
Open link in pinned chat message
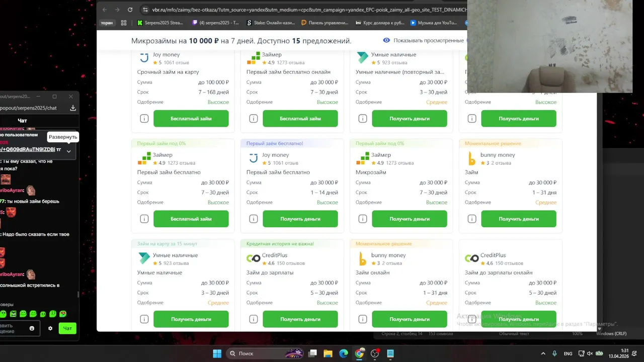(28, 149)
